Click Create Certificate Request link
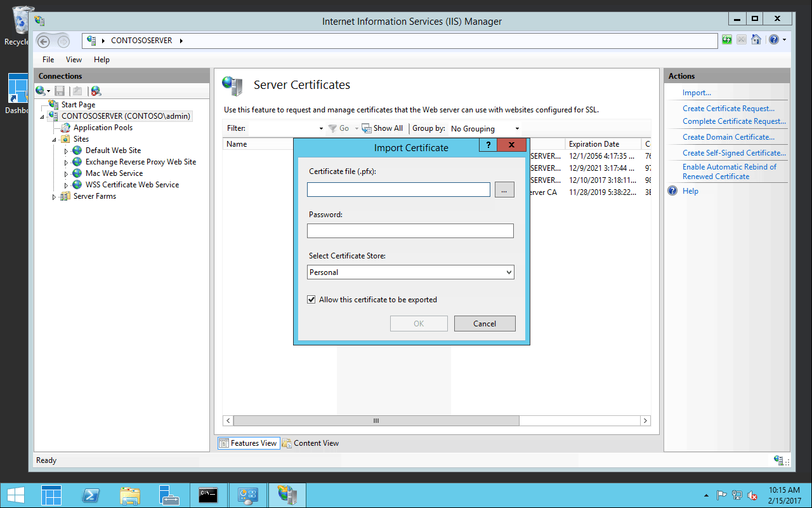 728,109
